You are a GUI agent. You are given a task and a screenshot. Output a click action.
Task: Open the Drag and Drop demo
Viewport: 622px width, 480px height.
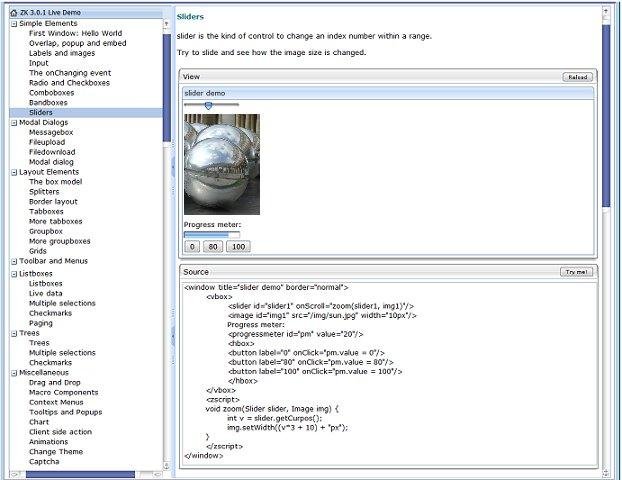[54, 383]
